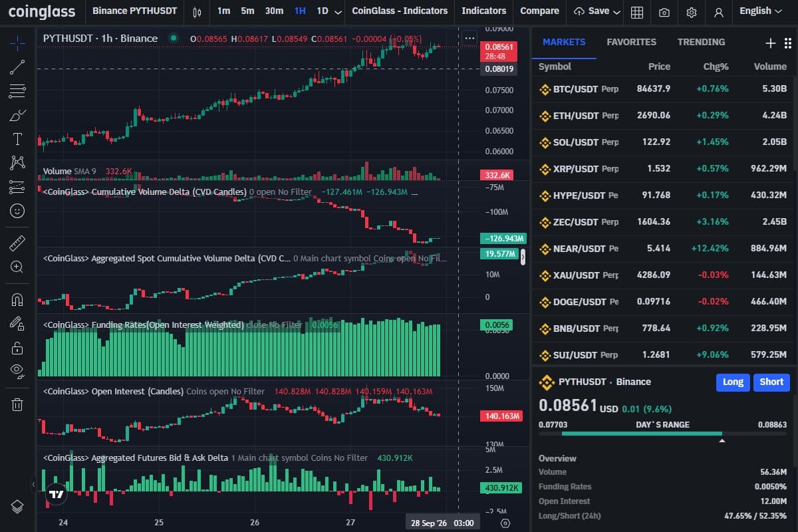Switch to the 1D timeframe
This screenshot has height=532, width=798.
pos(323,11)
